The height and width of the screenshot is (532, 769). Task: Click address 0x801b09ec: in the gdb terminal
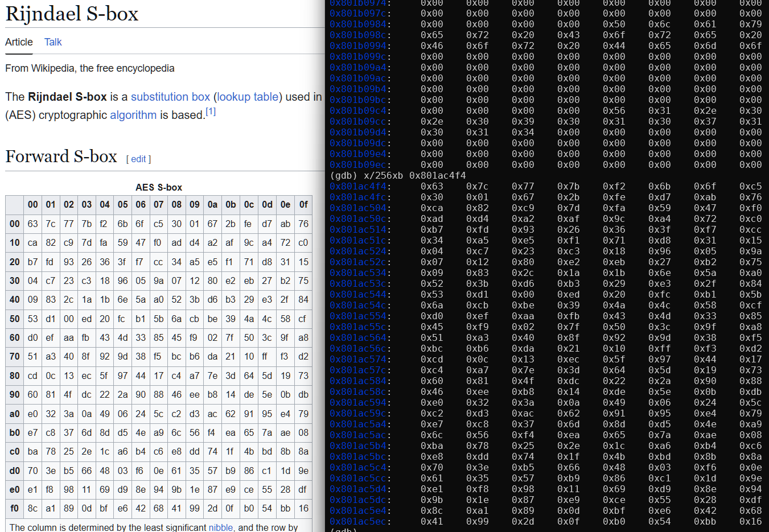point(360,164)
